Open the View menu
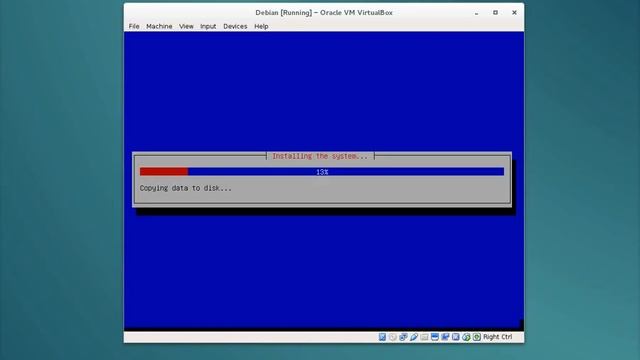This screenshot has width=640, height=360. coord(186,26)
